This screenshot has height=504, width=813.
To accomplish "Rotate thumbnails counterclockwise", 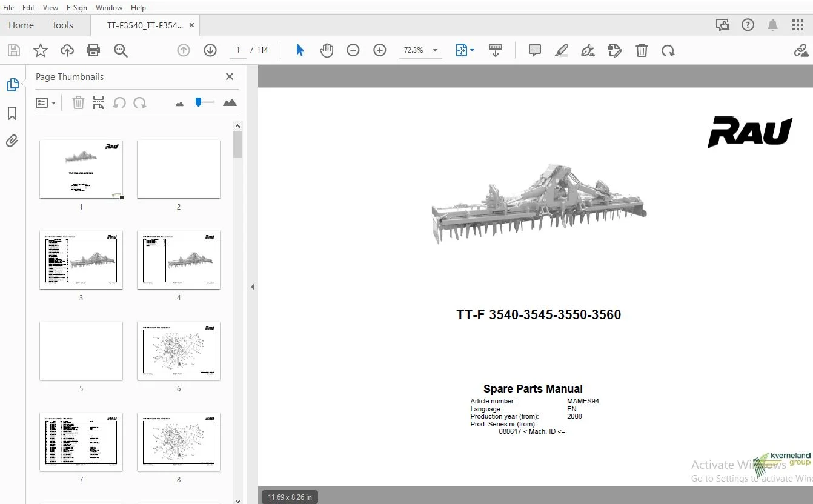I will click(x=119, y=103).
